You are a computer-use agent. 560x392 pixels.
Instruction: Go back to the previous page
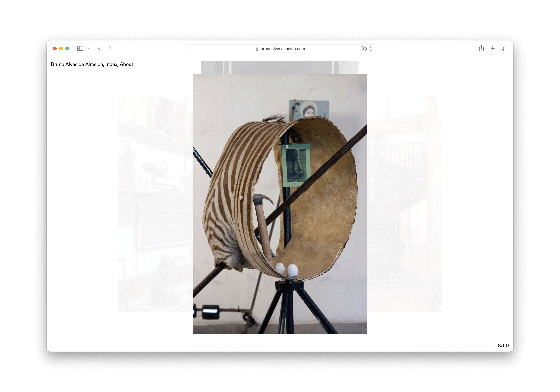(99, 49)
